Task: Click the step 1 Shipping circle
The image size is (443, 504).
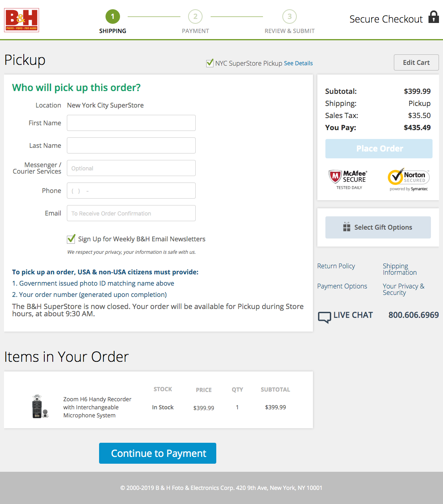Action: (x=113, y=17)
